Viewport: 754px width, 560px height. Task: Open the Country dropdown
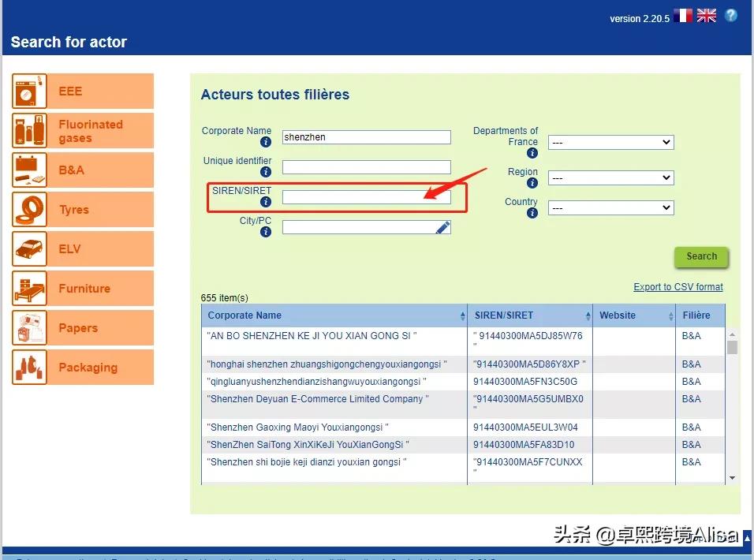(610, 208)
